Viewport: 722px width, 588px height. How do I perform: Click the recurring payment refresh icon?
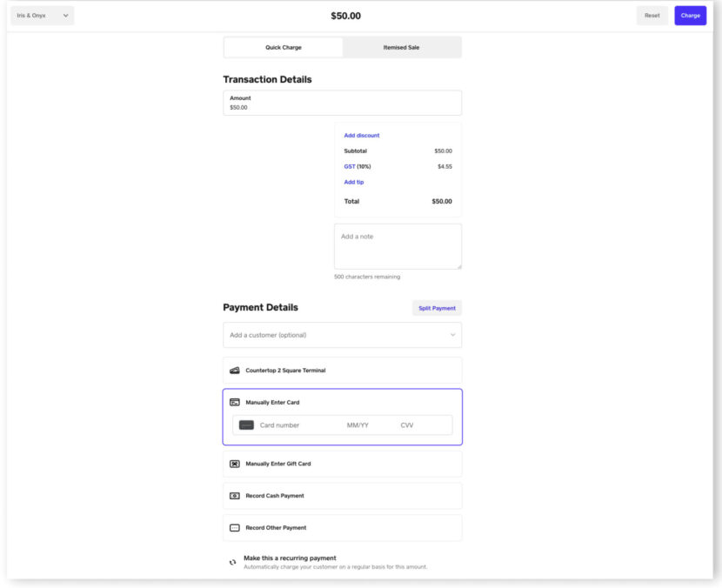click(231, 561)
